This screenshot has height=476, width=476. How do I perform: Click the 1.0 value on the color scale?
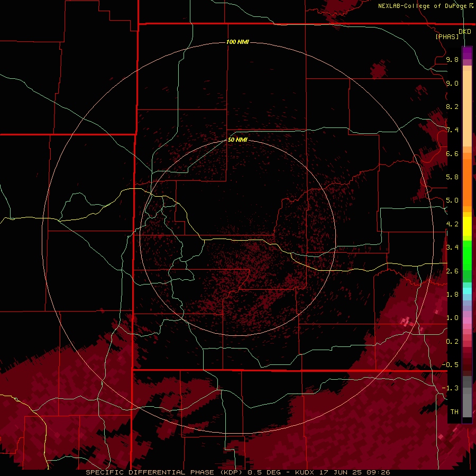click(x=452, y=318)
